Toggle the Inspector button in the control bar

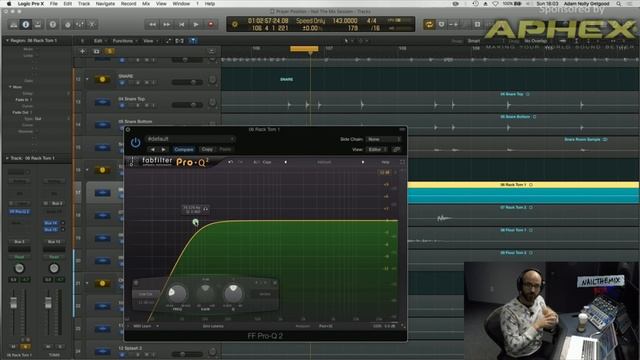coord(25,24)
